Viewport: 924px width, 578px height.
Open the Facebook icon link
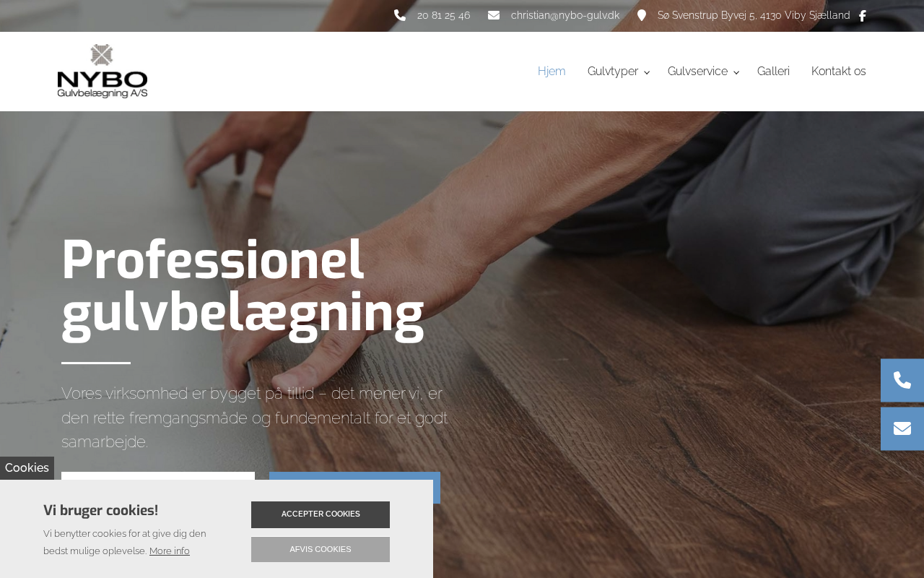coord(862,16)
